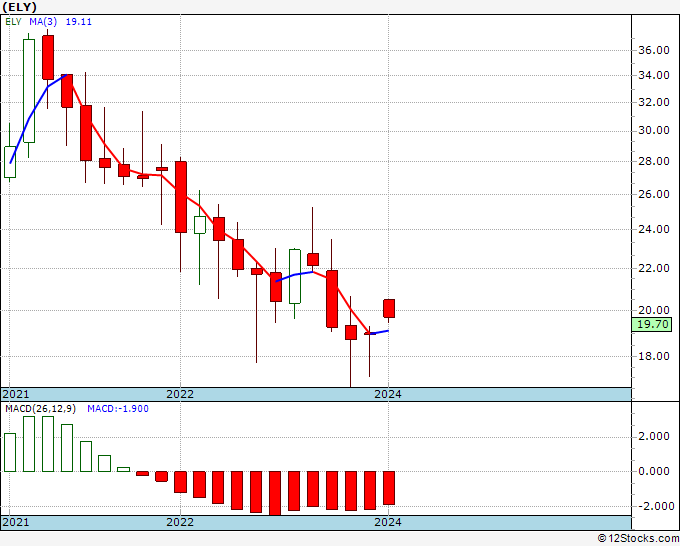The height and width of the screenshot is (546, 680).
Task: Click the green 19.70 current price tag
Action: [x=652, y=324]
